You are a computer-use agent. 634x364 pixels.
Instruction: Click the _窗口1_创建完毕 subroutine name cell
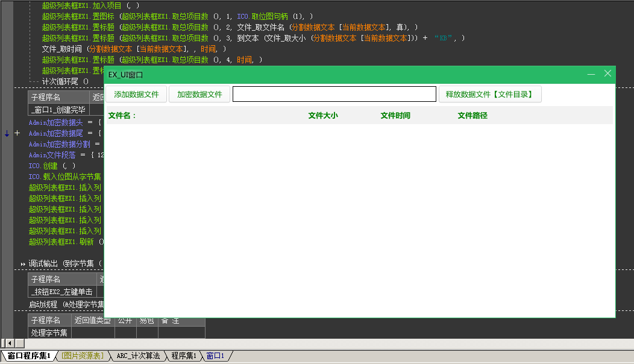point(59,110)
